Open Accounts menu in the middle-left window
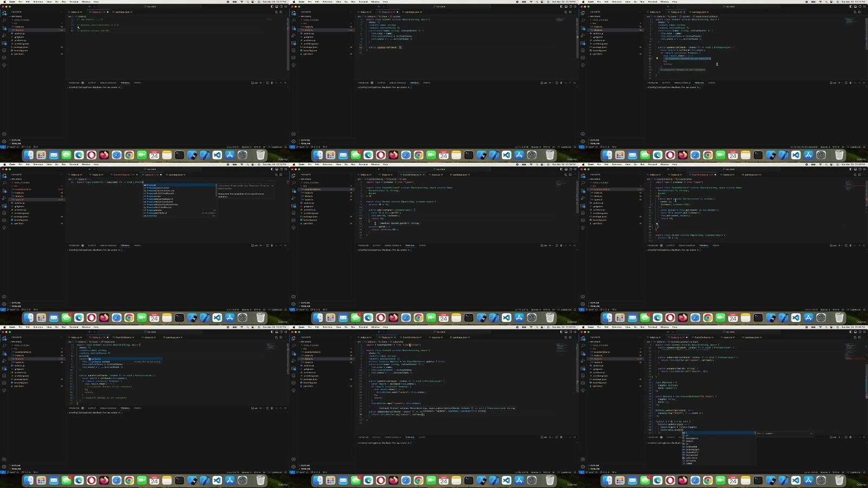The height and width of the screenshot is (488, 868). click(4, 296)
